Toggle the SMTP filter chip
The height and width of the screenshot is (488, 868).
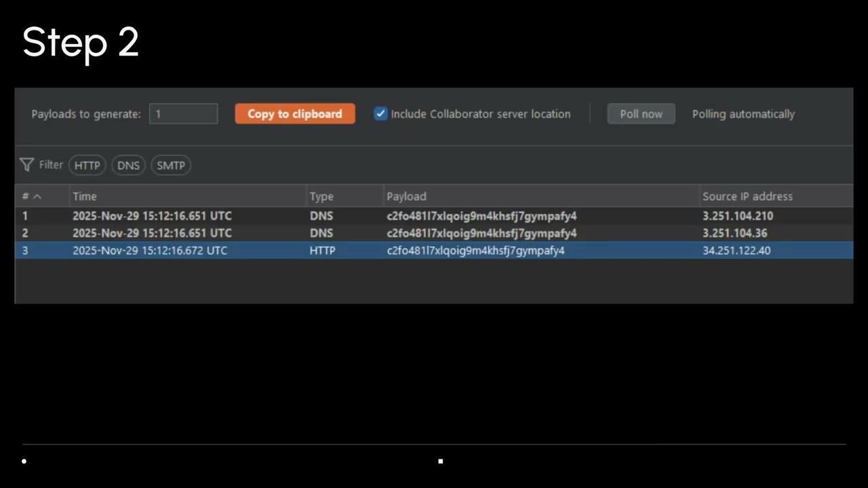(x=171, y=165)
